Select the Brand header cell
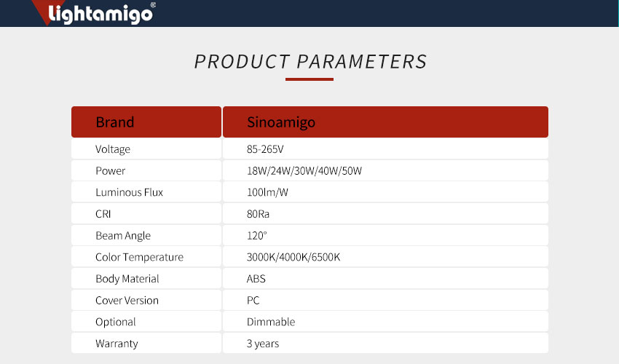Screen dimensions: 619x364 pyautogui.click(x=115, y=122)
